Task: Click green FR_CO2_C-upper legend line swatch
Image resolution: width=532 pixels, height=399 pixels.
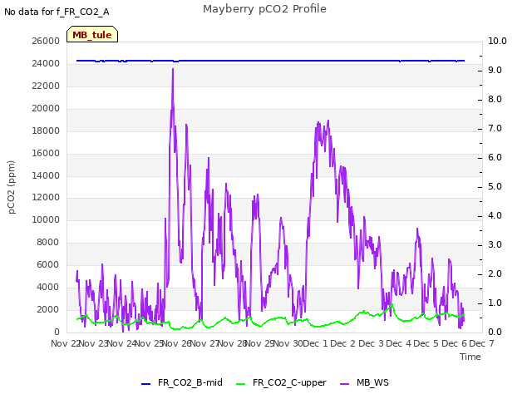Action: coord(240,384)
